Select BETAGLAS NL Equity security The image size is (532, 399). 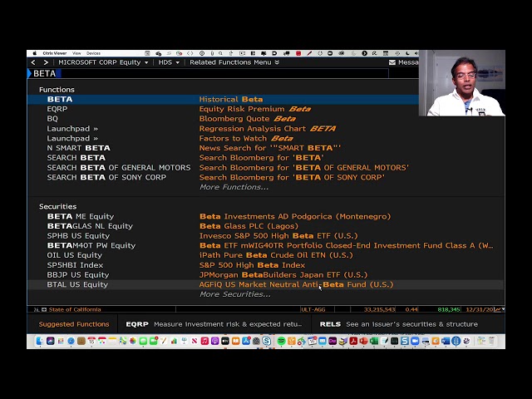[266, 226]
